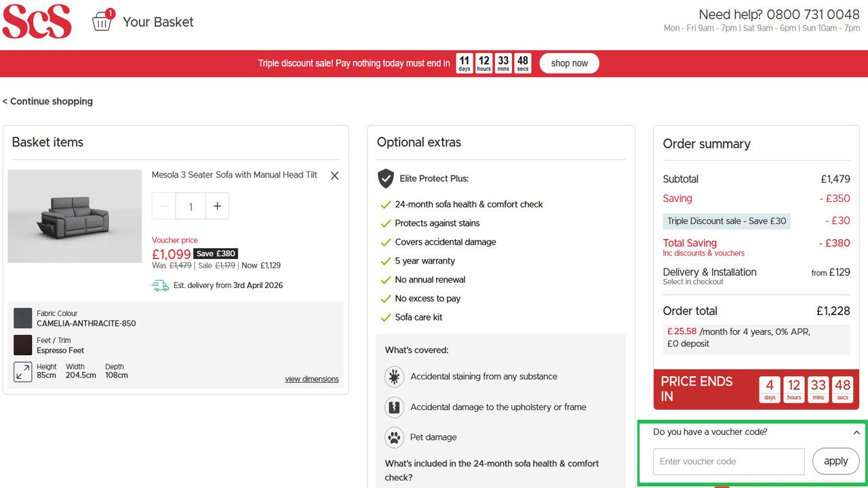Collapse the voucher code section chevron
868x488 pixels.
(856, 432)
